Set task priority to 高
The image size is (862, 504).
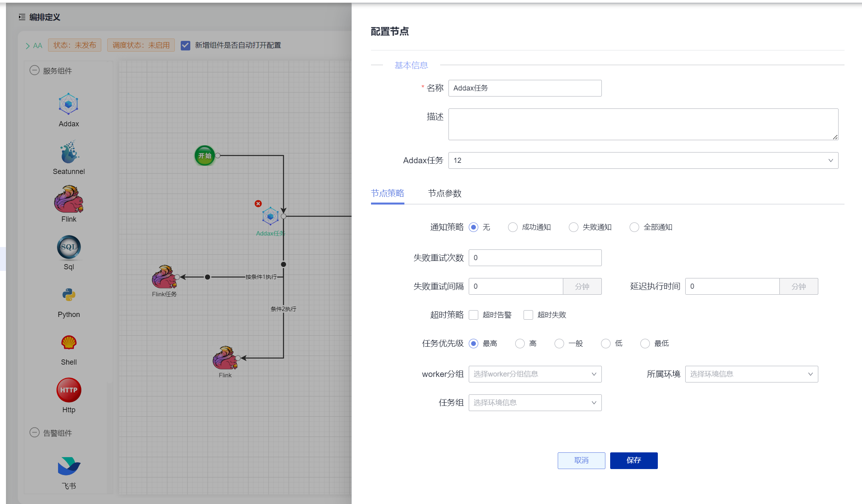(520, 344)
